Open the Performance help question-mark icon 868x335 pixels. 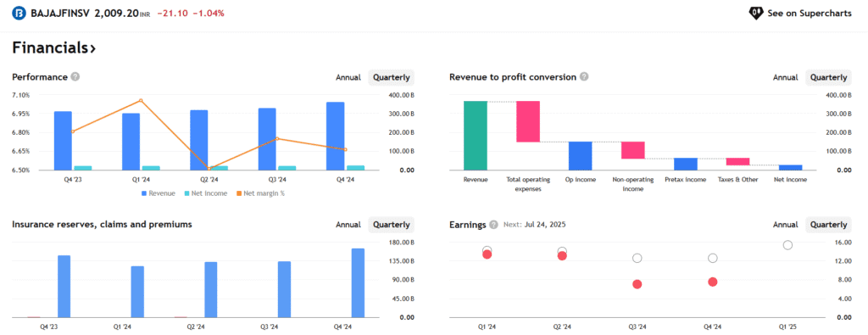tap(75, 77)
